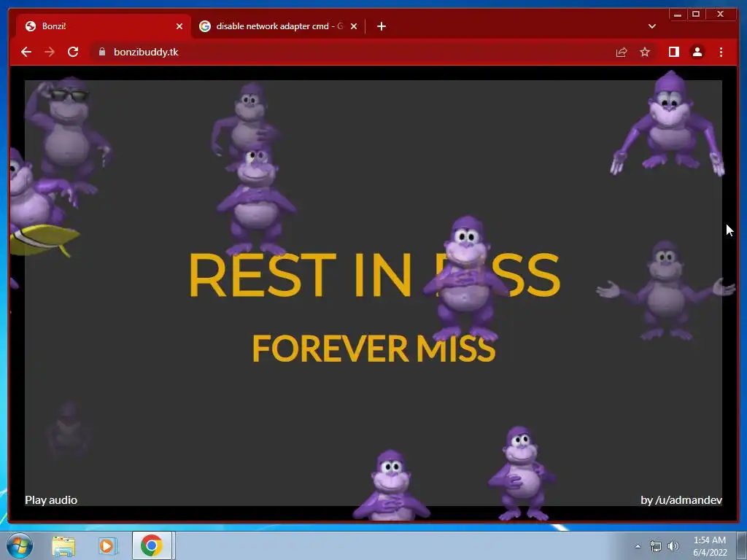Go back to the previous page

[26, 52]
